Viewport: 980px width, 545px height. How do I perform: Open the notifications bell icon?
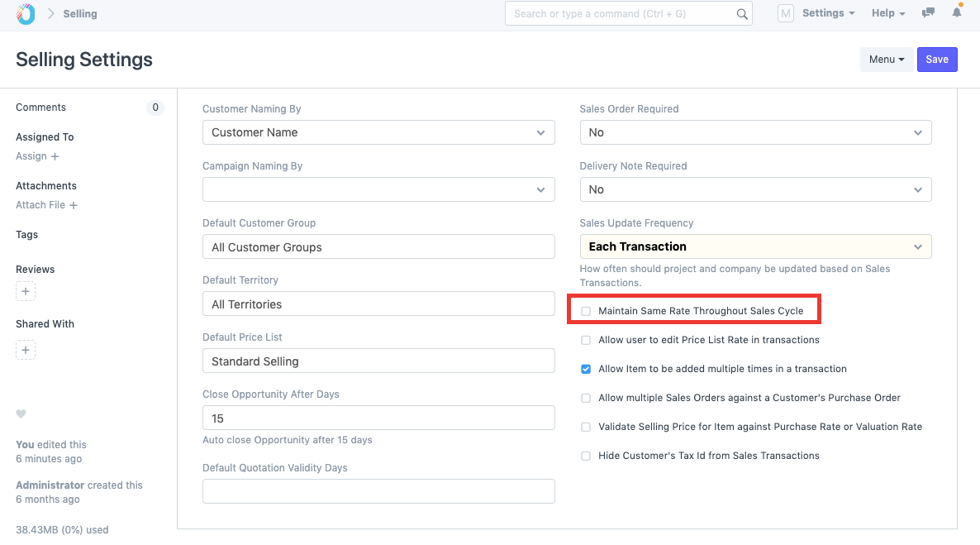pyautogui.click(x=957, y=12)
